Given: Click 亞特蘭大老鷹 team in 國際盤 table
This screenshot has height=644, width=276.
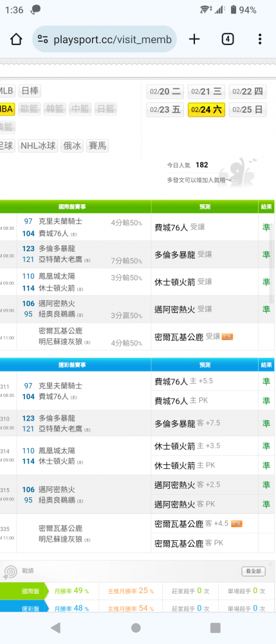Looking at the screenshot, I should 60,259.
